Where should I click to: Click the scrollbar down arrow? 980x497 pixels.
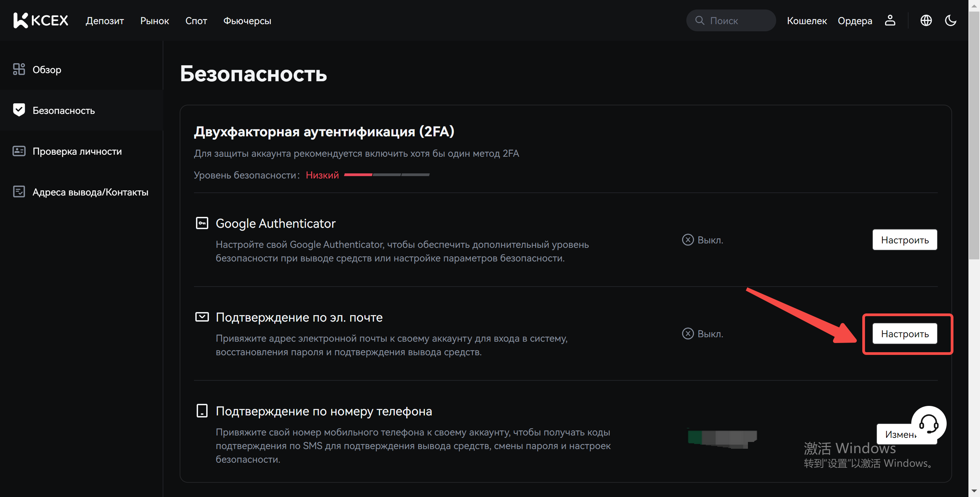click(x=974, y=491)
